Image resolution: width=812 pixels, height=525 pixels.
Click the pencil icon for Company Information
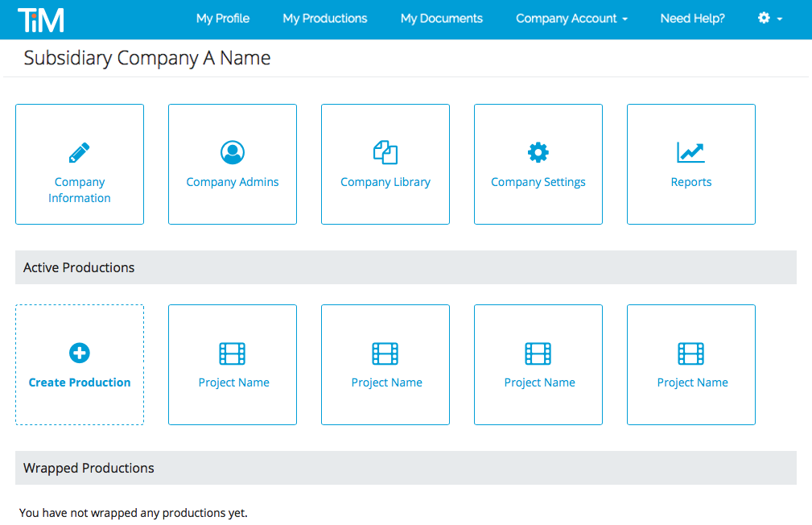(79, 152)
